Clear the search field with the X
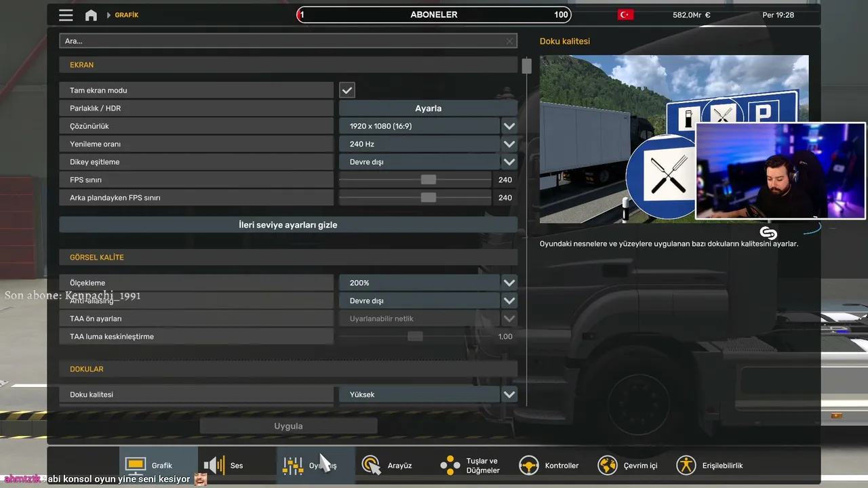The width and height of the screenshot is (868, 488). [510, 41]
